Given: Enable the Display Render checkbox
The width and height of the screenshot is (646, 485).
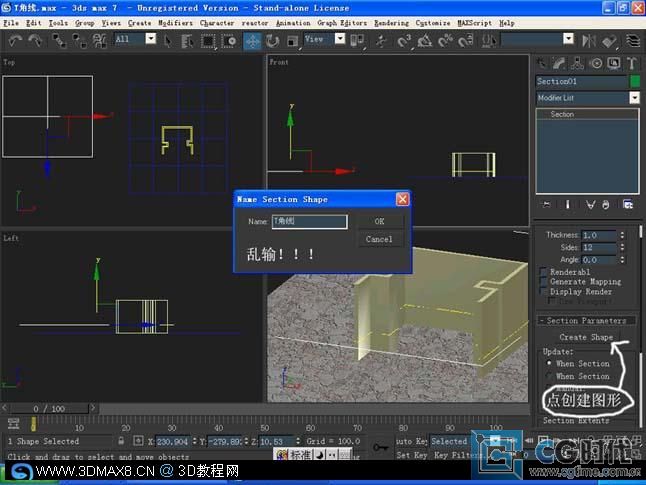Looking at the screenshot, I should (x=543, y=292).
